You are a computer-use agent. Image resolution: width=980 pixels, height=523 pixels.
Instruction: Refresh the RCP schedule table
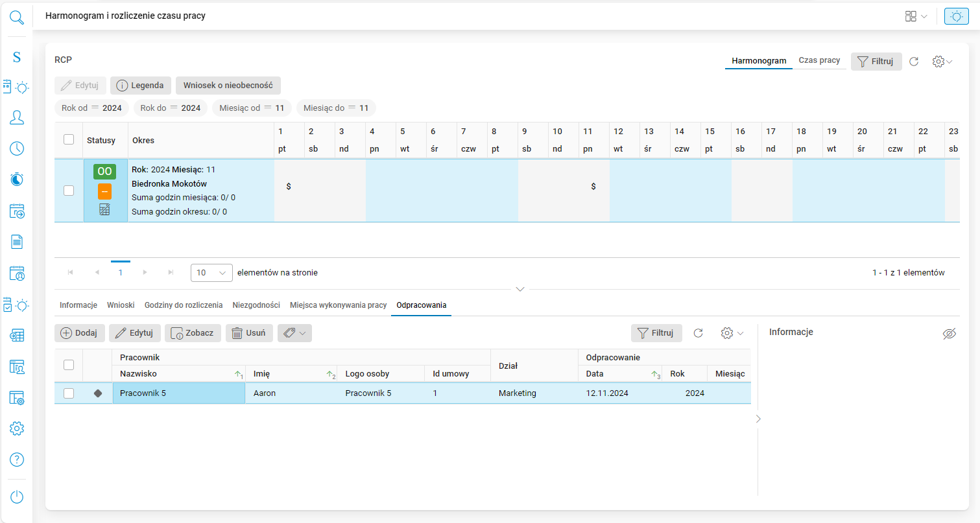click(x=914, y=62)
